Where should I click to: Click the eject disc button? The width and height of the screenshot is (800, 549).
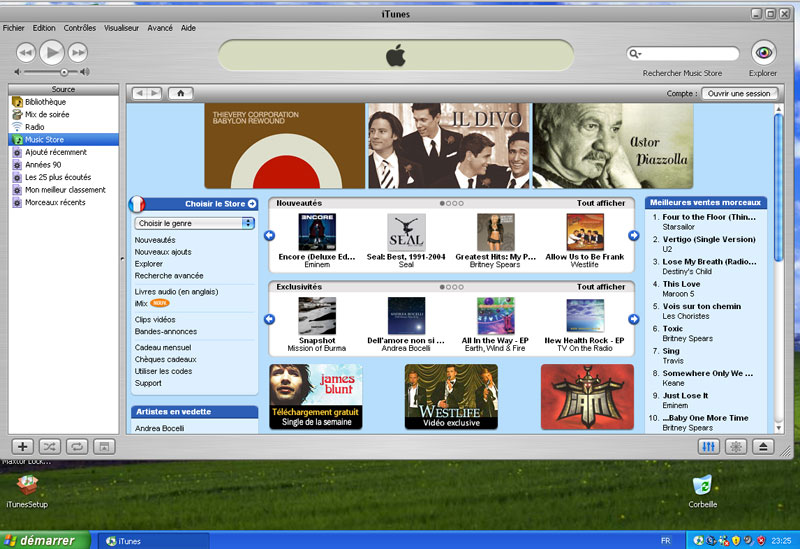click(x=763, y=447)
